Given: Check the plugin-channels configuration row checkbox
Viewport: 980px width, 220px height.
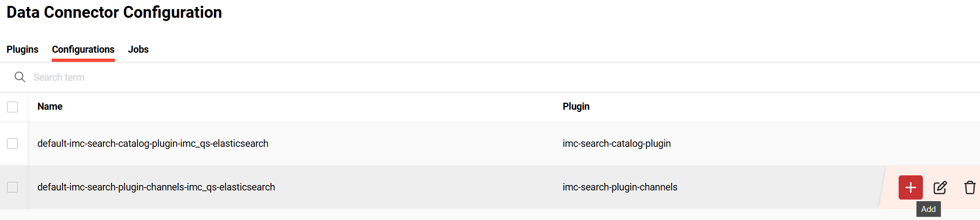Looking at the screenshot, I should click(x=12, y=187).
